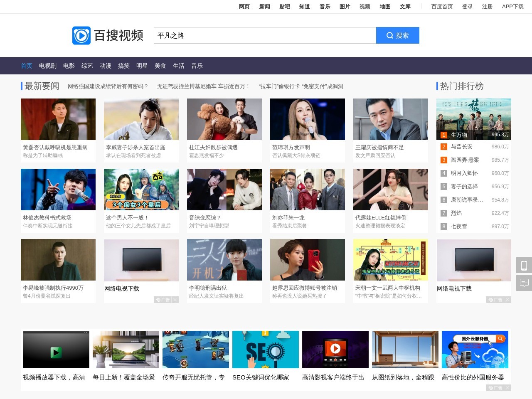This screenshot has height=399, width=532.
Task: Click the mobile phone icon on right sidebar
Action: point(524,265)
